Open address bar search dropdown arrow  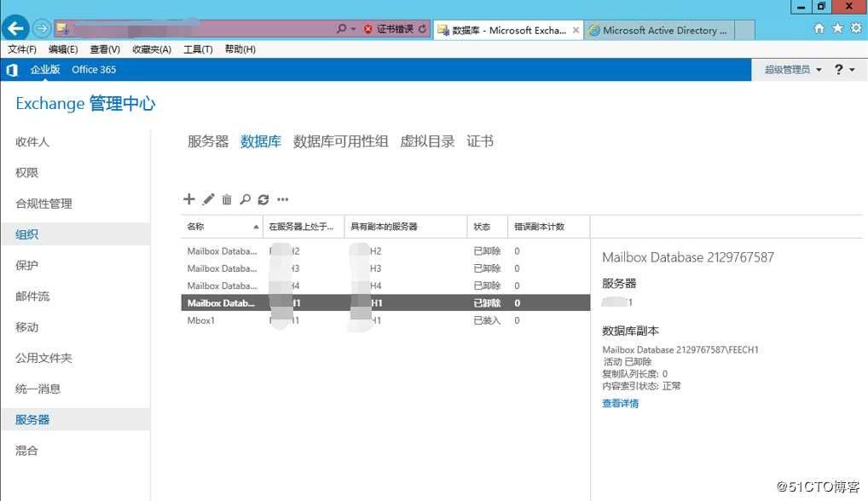(354, 29)
